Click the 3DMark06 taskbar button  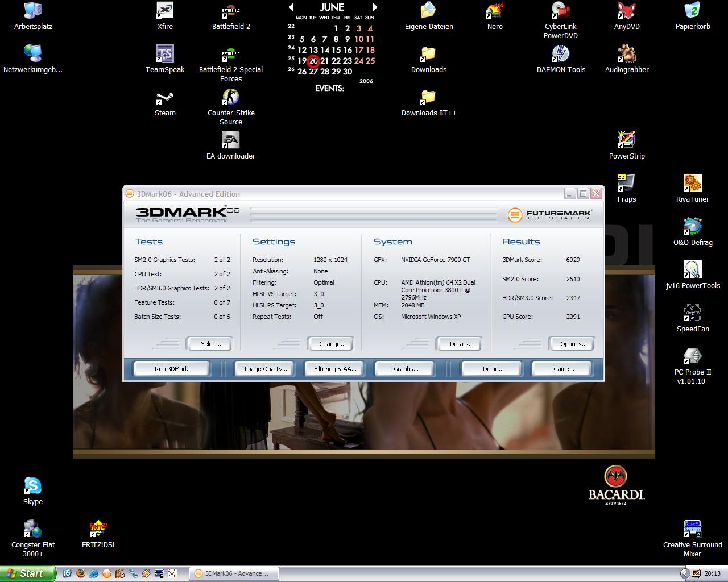tap(234, 573)
